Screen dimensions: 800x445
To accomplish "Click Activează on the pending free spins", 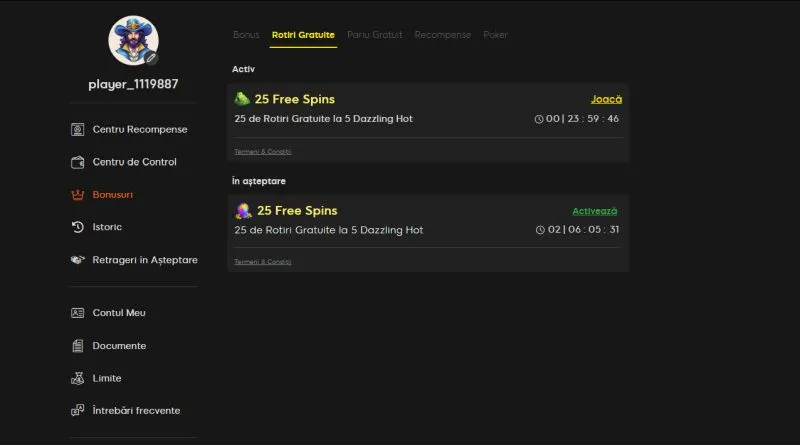I will pos(594,211).
